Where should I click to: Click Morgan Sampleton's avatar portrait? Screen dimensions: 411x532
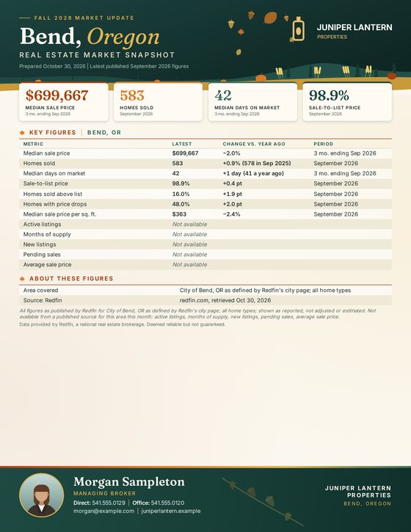[x=41, y=495]
